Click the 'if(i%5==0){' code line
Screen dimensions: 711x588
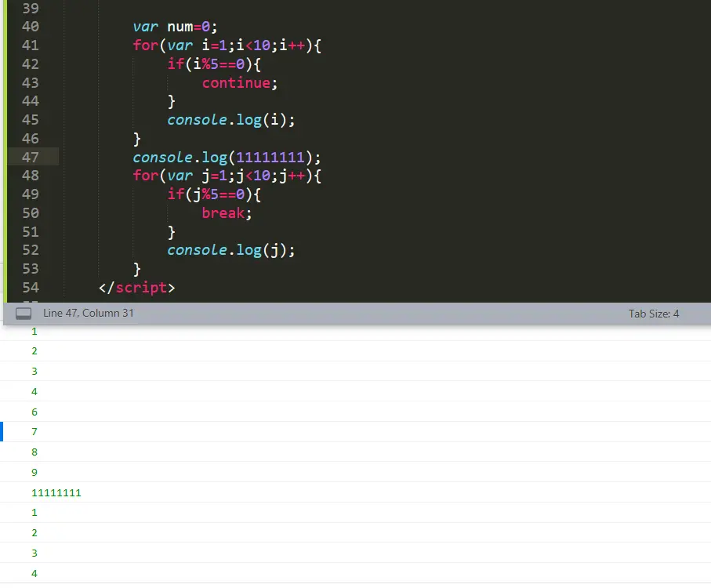click(x=214, y=64)
